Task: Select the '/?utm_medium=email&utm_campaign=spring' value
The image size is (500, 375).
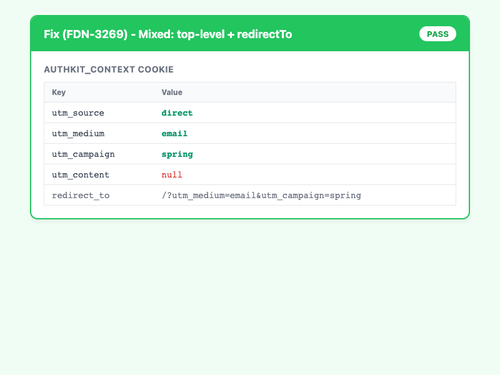Action: click(261, 196)
